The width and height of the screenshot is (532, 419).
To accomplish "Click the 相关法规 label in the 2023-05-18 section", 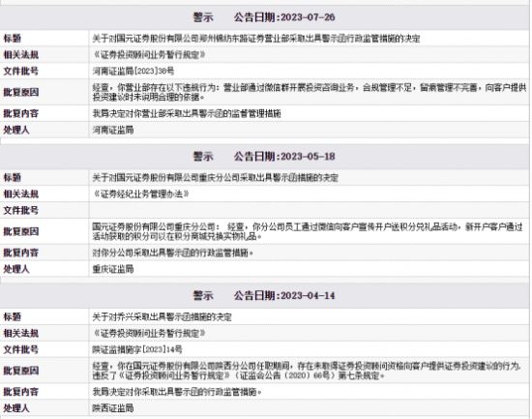I will click(x=20, y=194).
